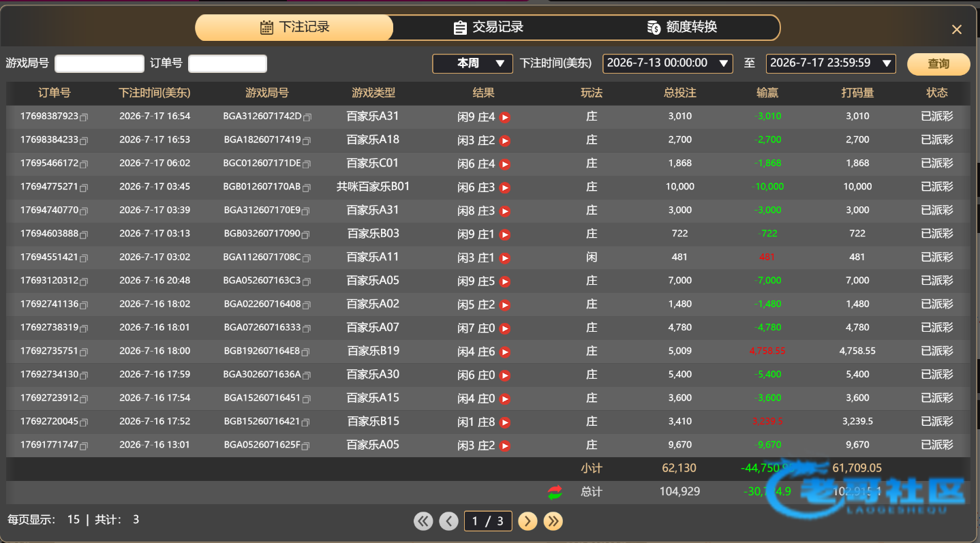This screenshot has width=980, height=543.
Task: Focus the 游戏局号 input field
Action: [99, 63]
